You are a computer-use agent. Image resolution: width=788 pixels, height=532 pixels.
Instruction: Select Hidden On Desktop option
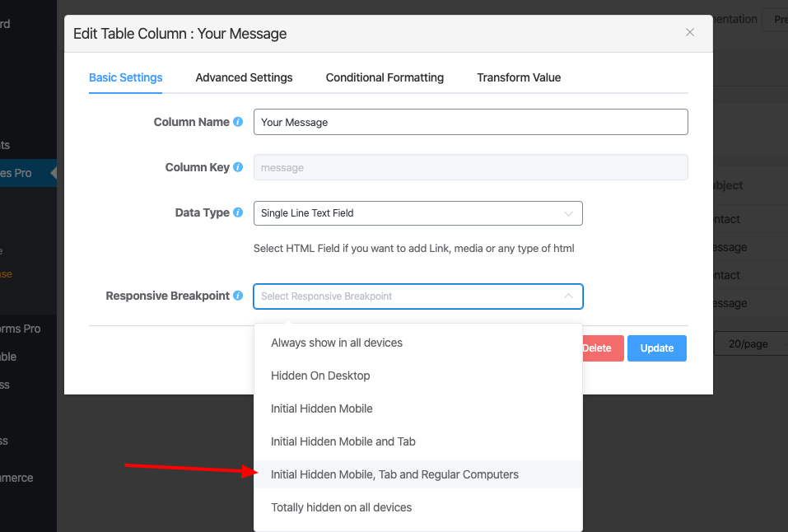tap(320, 376)
